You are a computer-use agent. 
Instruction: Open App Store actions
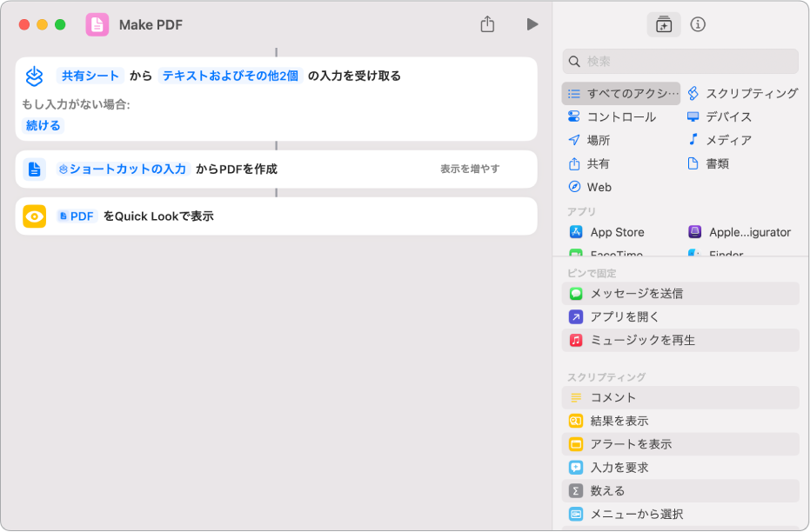[x=607, y=232]
